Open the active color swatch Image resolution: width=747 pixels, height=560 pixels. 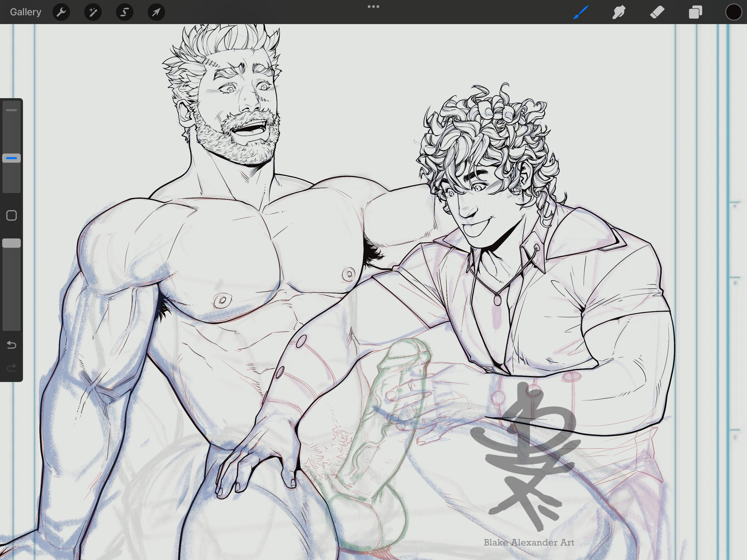734,12
